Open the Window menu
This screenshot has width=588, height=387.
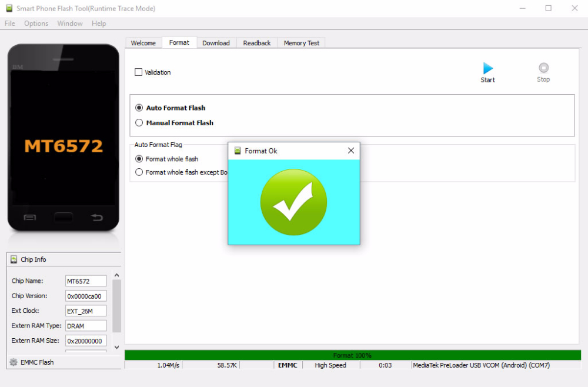click(x=70, y=24)
